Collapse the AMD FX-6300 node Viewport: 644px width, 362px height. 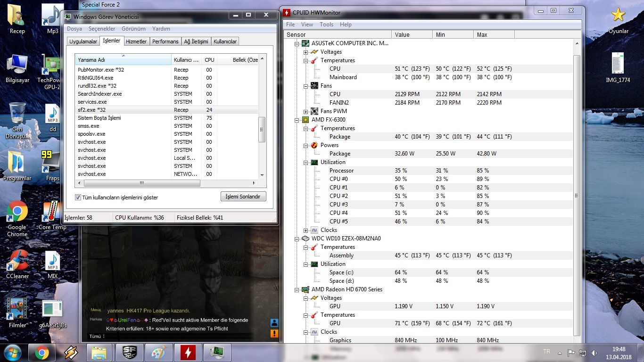(297, 120)
